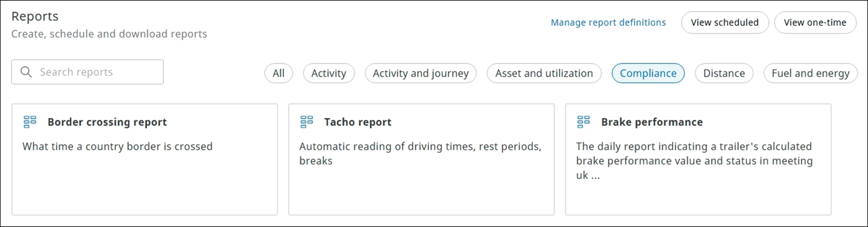Select the All category filter

coord(278,73)
